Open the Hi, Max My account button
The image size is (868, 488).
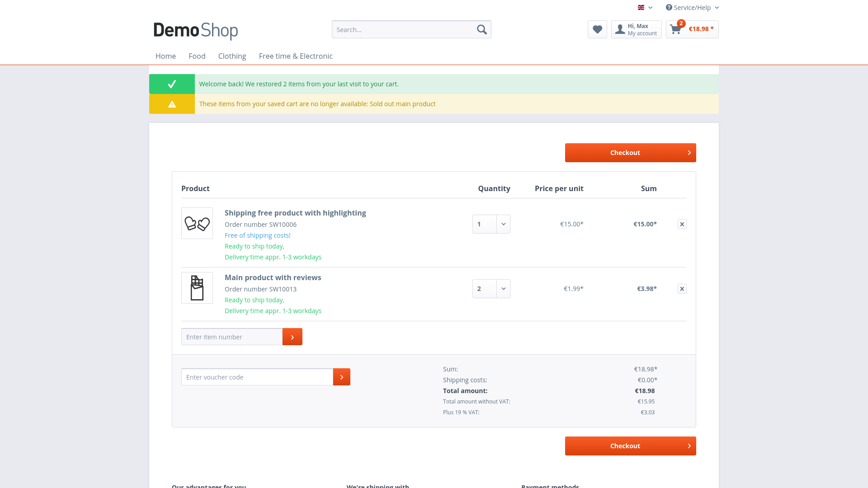pyautogui.click(x=636, y=29)
